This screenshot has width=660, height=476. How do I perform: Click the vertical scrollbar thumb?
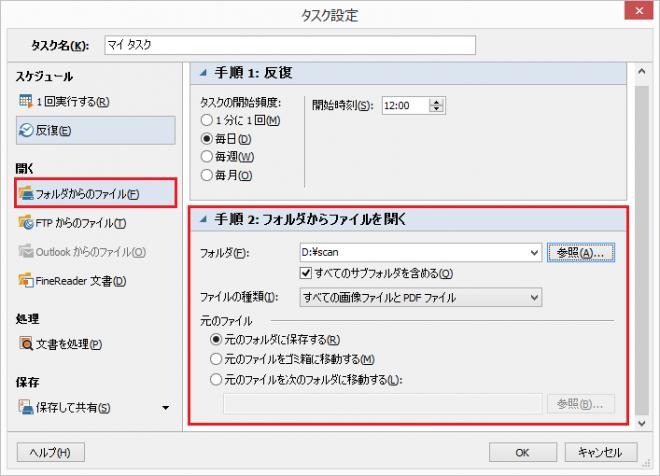(x=641, y=250)
